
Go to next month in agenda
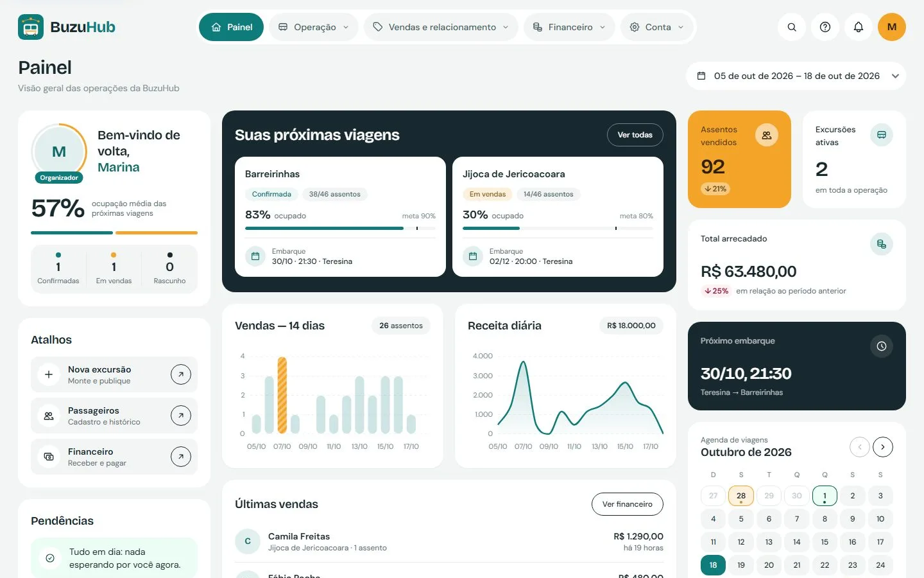click(883, 447)
